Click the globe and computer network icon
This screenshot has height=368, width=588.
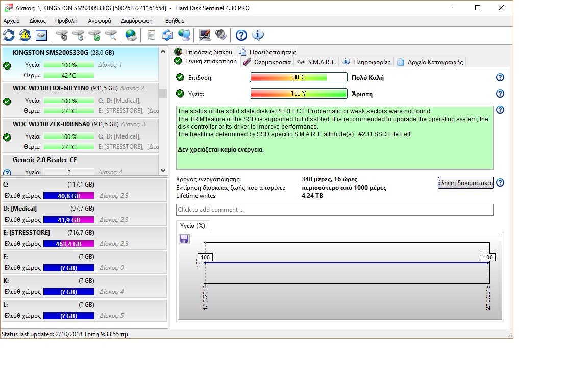pyautogui.click(x=184, y=35)
